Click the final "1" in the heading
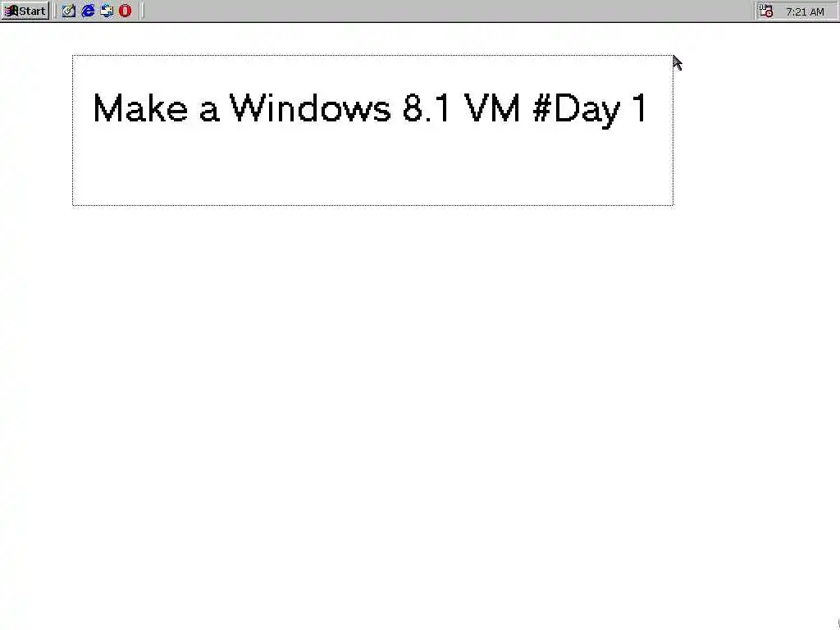 click(x=640, y=108)
